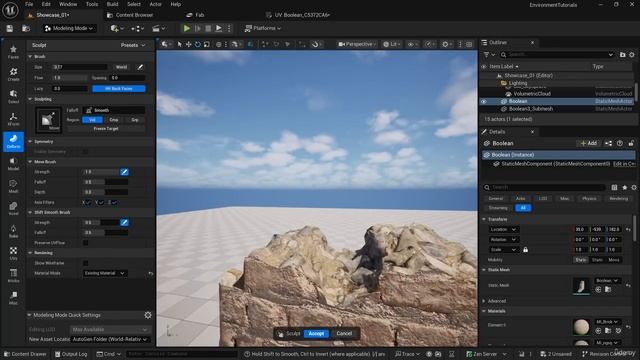Save the current level with the floppy icon
This screenshot has height=360, width=640.
[x=10, y=28]
